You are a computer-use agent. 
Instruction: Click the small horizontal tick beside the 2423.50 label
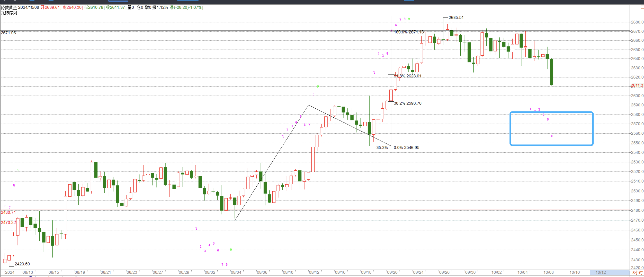[x=11, y=266]
